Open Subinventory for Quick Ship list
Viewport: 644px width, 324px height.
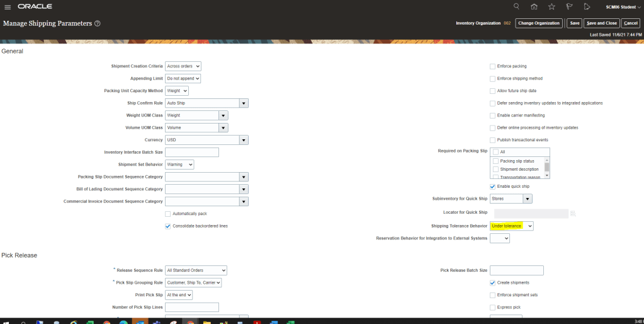coord(528,199)
